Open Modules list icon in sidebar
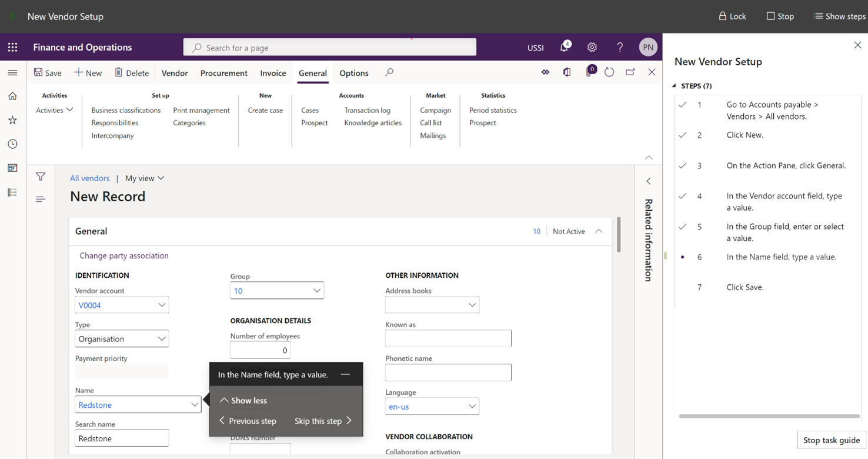 tap(12, 192)
